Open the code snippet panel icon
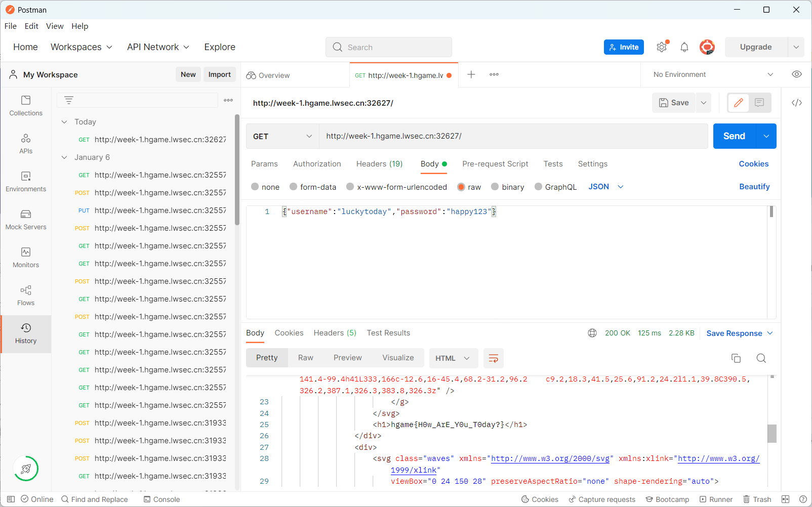The width and height of the screenshot is (812, 507). (x=796, y=103)
